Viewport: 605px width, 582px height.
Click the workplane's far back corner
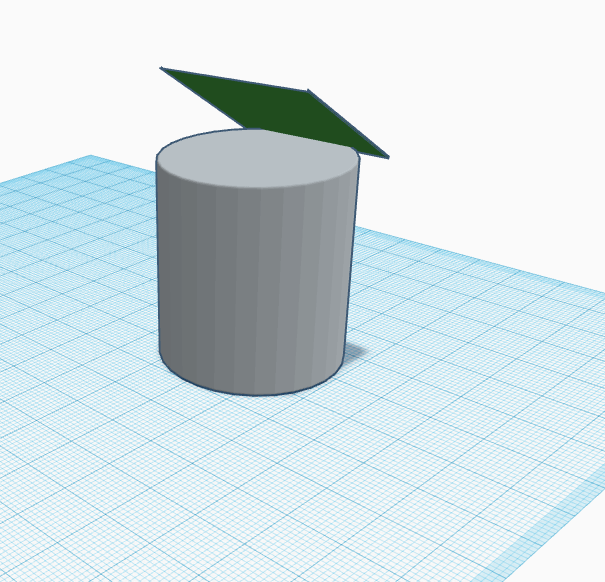tap(92, 157)
